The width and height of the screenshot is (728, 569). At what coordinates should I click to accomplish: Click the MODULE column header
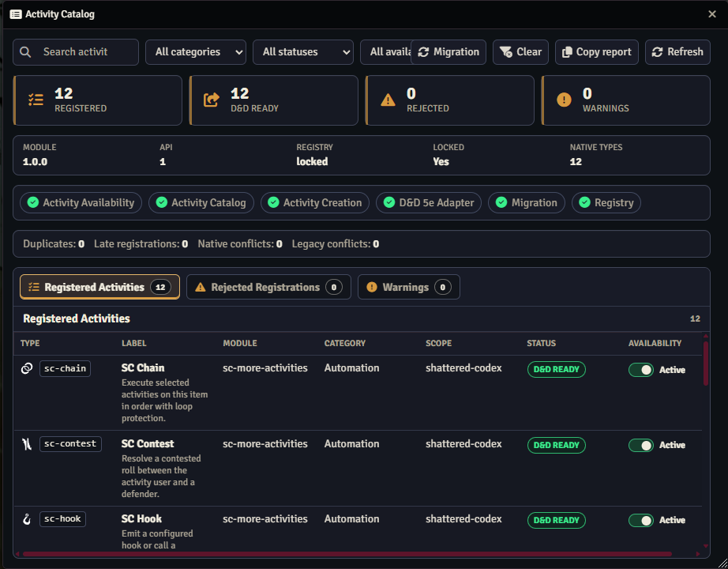pos(239,343)
